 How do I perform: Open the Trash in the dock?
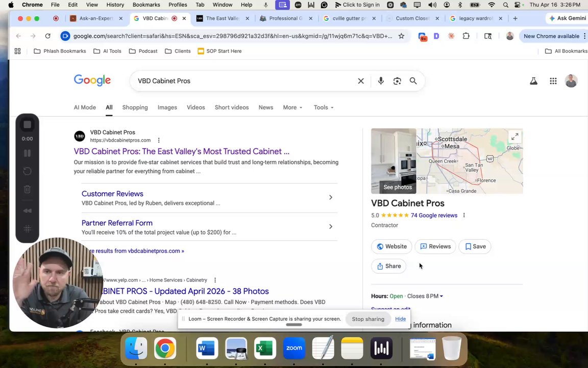point(452,348)
